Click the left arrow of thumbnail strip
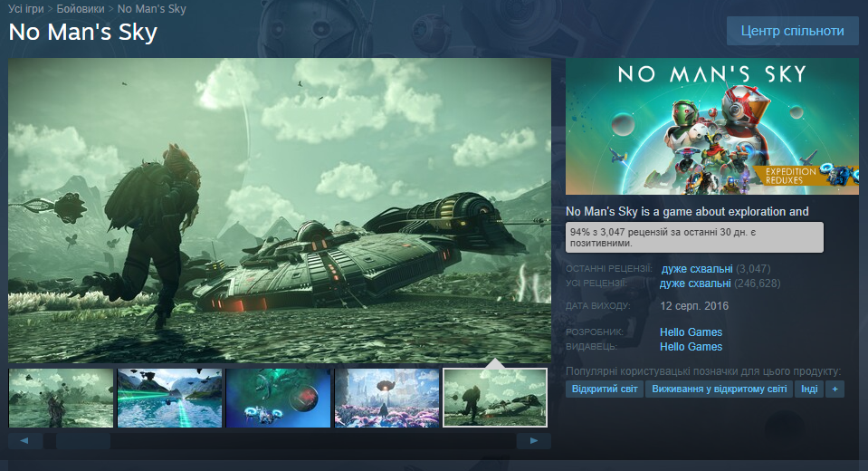This screenshot has height=471, width=868. [25, 441]
